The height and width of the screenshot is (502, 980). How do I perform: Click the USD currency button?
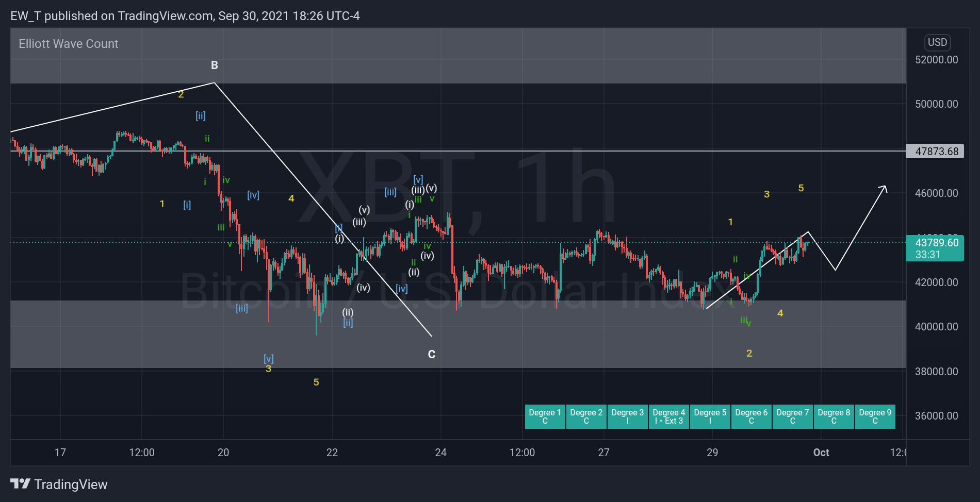[937, 42]
